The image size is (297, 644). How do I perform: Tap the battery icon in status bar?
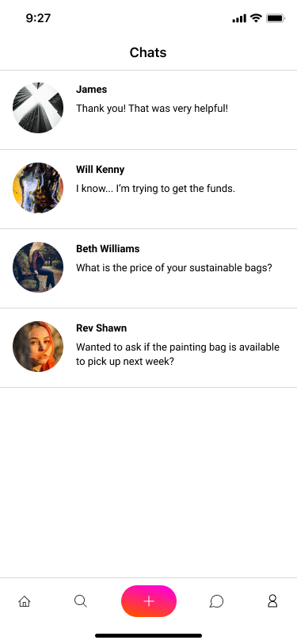tap(276, 18)
